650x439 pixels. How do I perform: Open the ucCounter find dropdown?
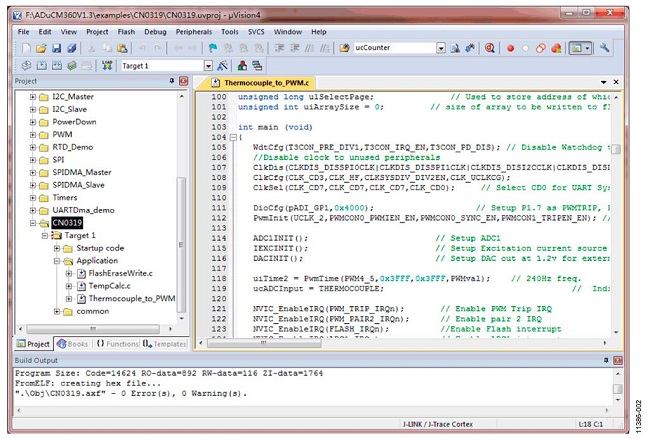point(441,48)
